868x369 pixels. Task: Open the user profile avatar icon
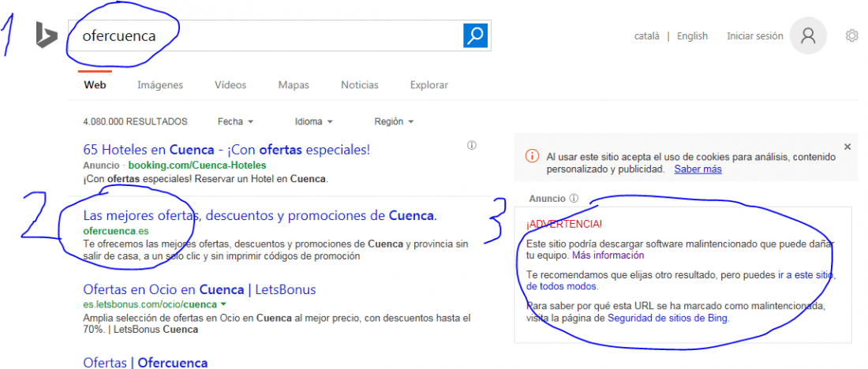point(808,35)
